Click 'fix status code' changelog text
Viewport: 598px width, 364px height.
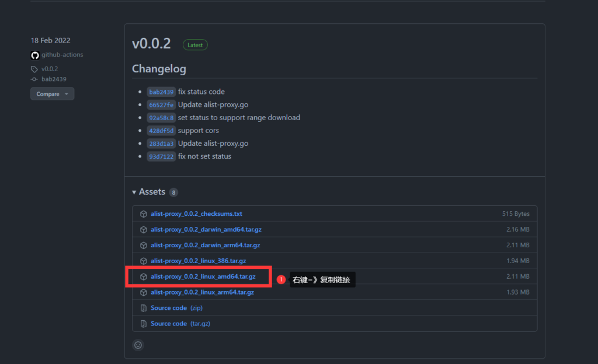(201, 92)
